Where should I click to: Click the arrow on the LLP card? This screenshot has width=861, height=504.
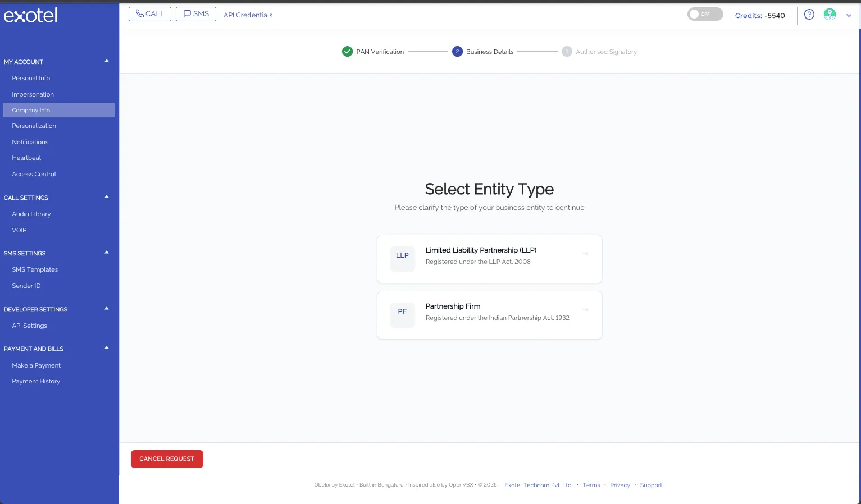(x=585, y=254)
